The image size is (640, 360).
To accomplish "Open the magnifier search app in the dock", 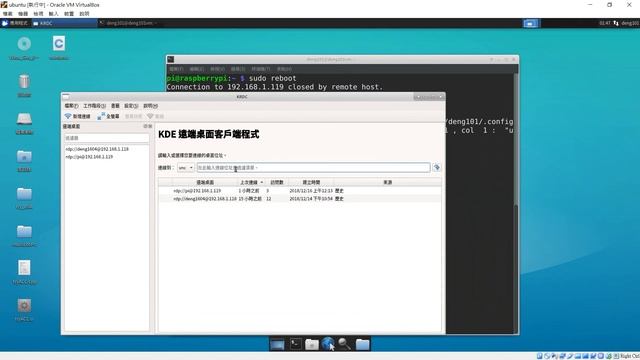I will pos(344,344).
